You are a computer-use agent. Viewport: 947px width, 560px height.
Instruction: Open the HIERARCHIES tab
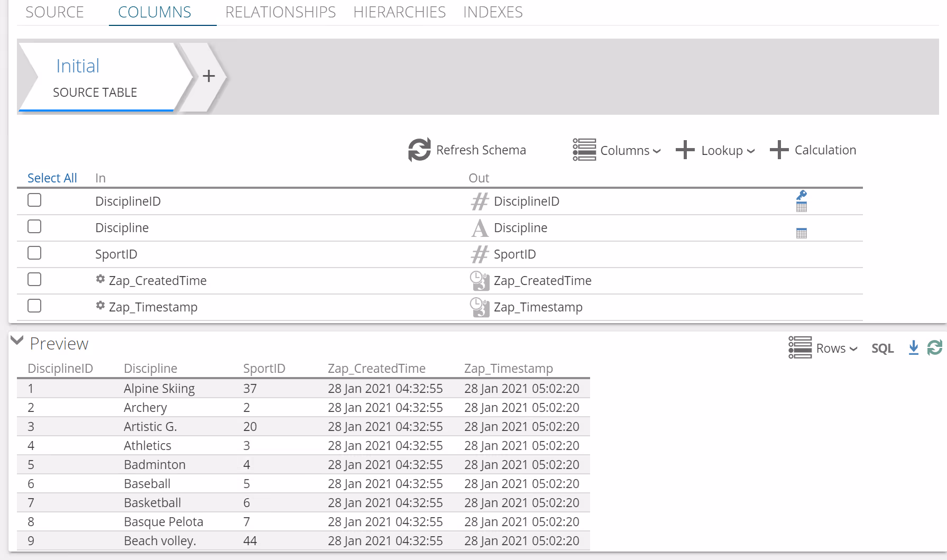399,12
